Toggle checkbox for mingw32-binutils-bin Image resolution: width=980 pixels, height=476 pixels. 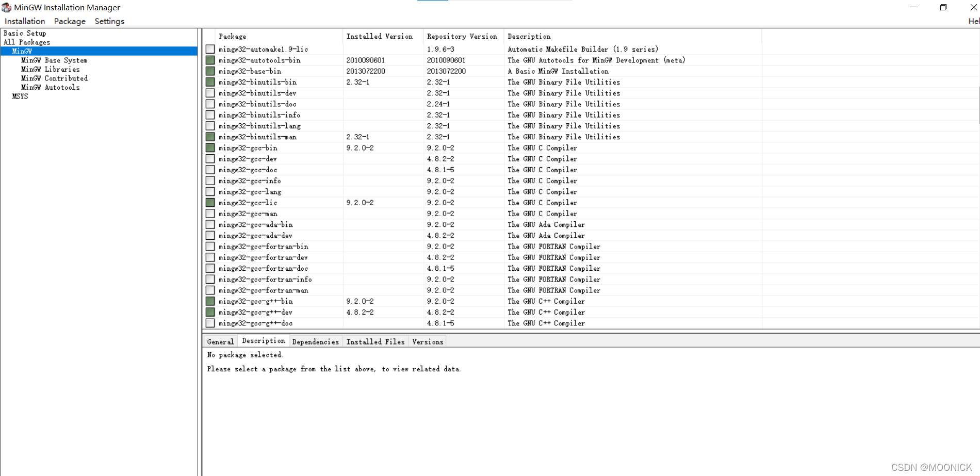point(210,82)
